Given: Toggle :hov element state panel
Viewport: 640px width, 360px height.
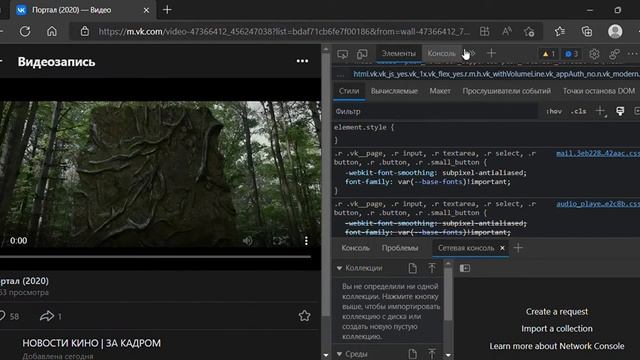Looking at the screenshot, I should pyautogui.click(x=554, y=111).
